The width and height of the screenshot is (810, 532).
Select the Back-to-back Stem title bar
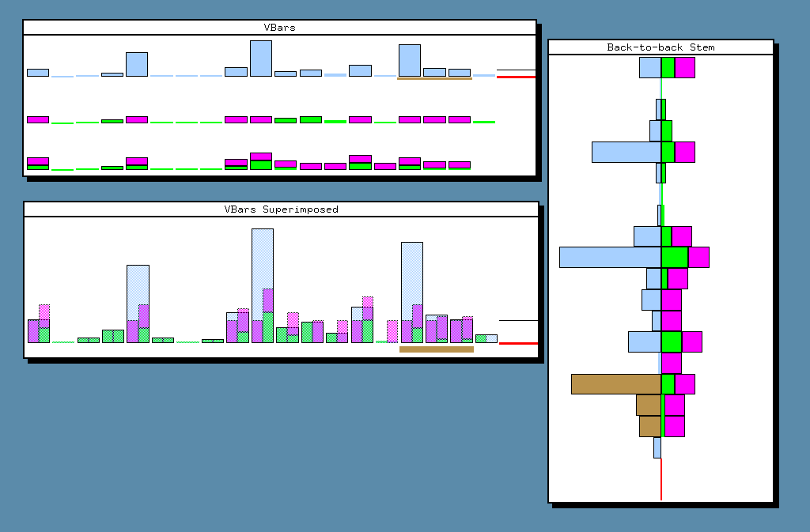pyautogui.click(x=660, y=47)
